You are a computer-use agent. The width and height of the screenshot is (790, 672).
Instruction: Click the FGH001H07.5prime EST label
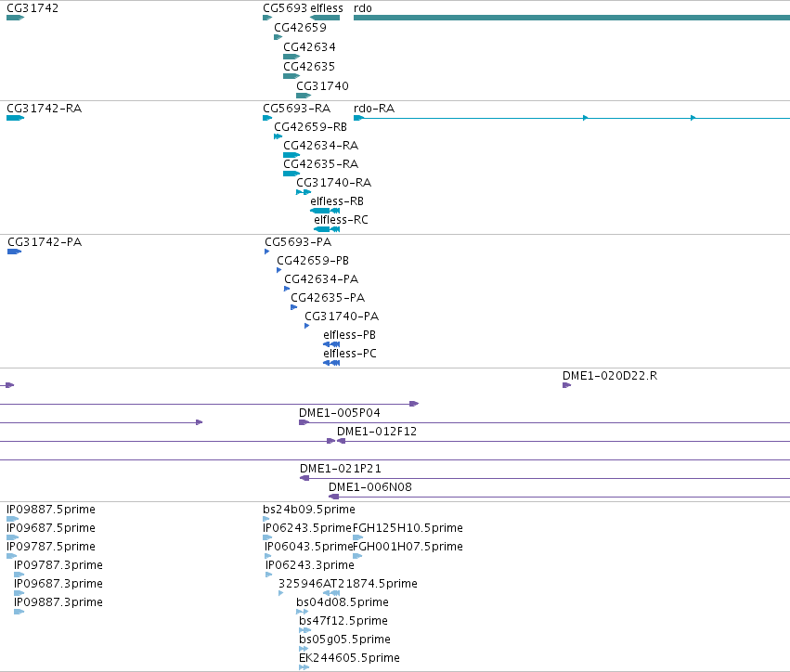click(408, 547)
